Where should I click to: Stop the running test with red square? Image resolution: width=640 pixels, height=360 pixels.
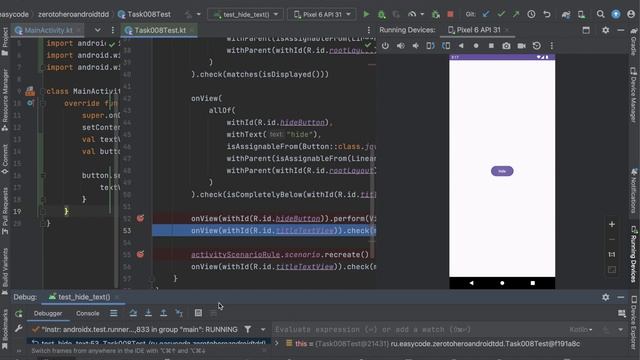[x=450, y=14]
